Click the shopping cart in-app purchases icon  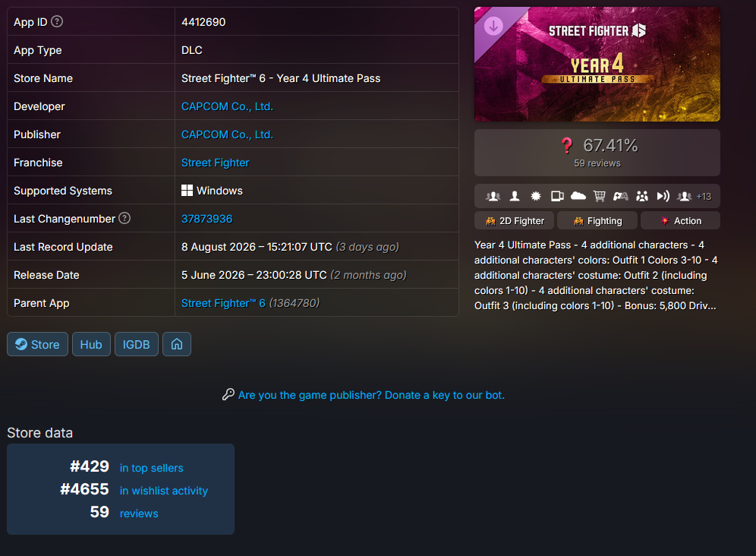pos(600,196)
